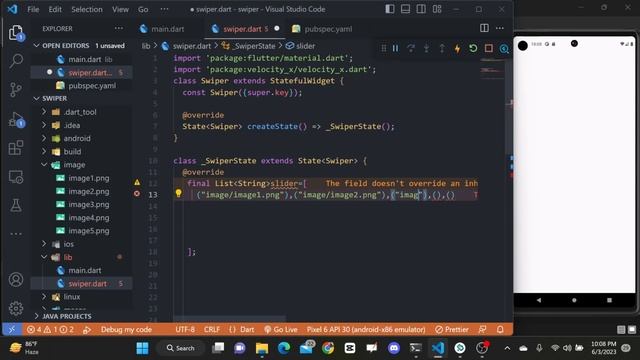Viewport: 640px width, 360px height.
Task: Change the CRLF line ending
Action: (212, 329)
